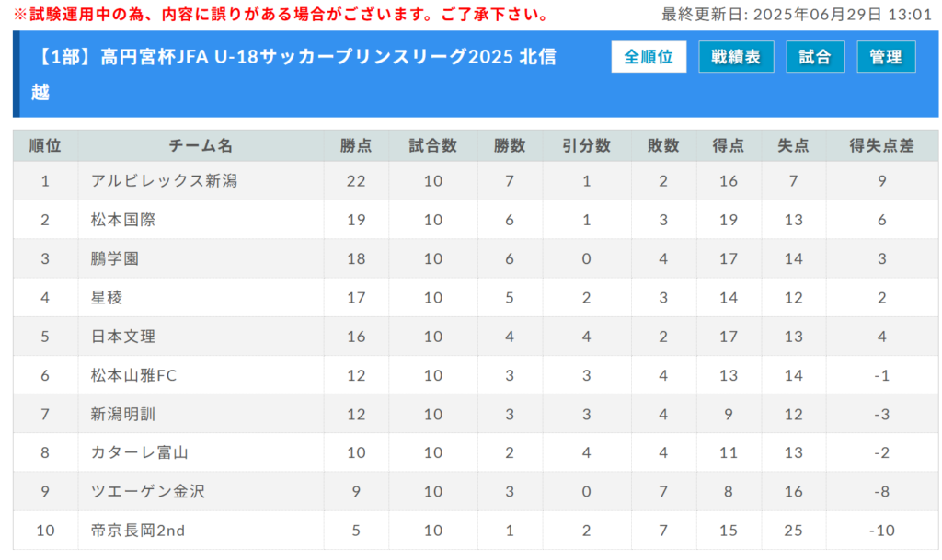
Task: Select team アルビレックス新潟
Action: tap(164, 181)
